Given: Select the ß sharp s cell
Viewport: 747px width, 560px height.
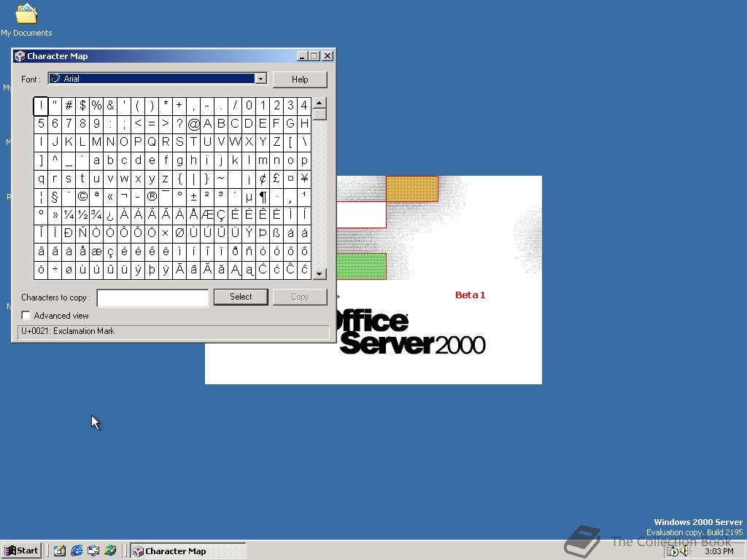Looking at the screenshot, I should coord(276,233).
